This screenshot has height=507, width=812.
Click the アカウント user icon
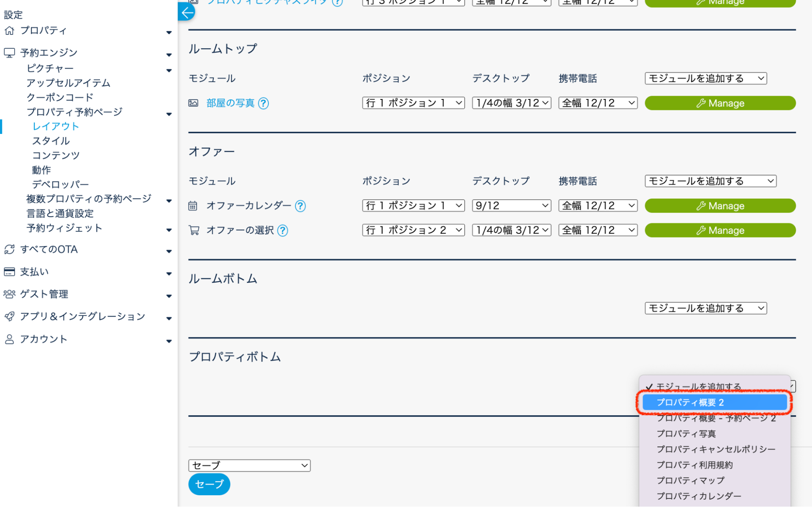(9, 339)
